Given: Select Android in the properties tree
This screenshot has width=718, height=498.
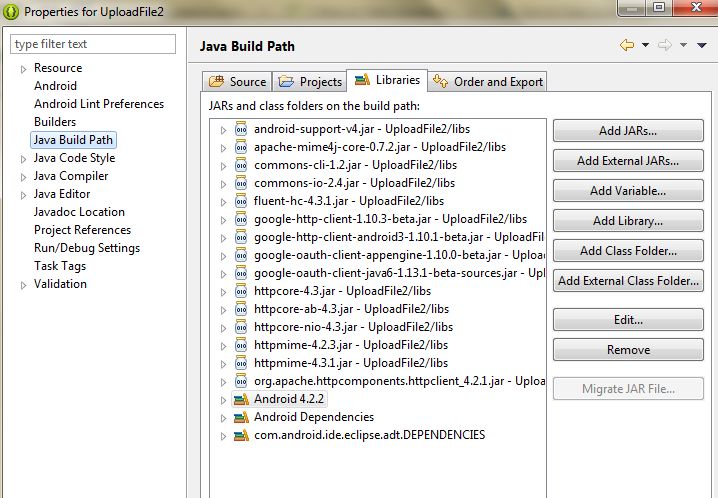Looking at the screenshot, I should click(x=55, y=86).
